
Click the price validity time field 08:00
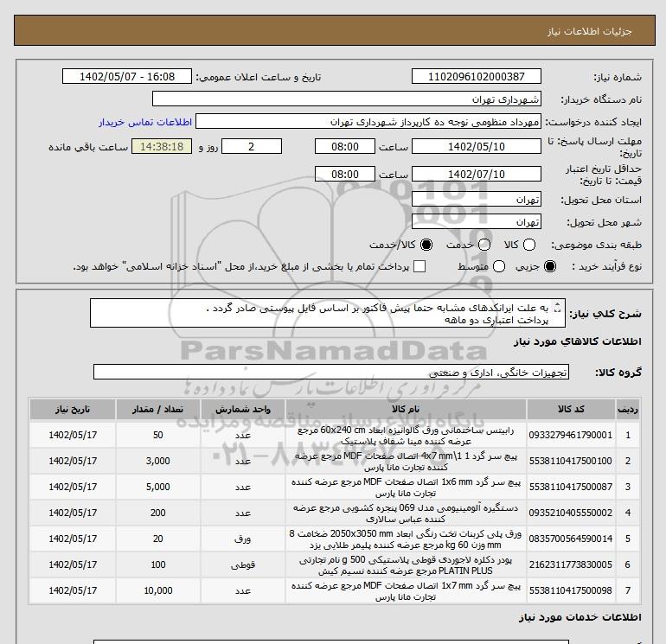click(x=345, y=174)
